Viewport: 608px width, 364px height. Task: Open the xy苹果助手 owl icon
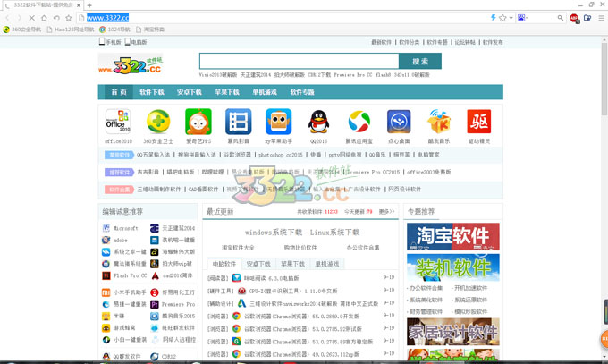pyautogui.click(x=278, y=122)
